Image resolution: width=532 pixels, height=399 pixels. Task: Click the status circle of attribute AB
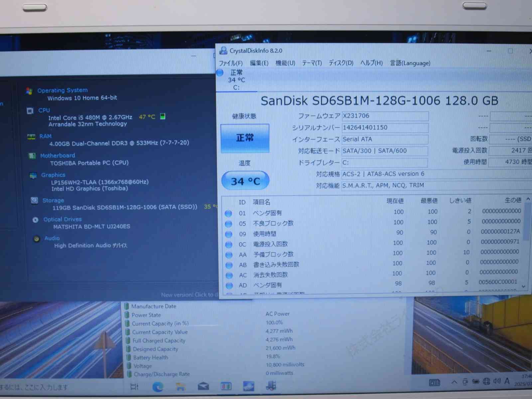click(229, 265)
